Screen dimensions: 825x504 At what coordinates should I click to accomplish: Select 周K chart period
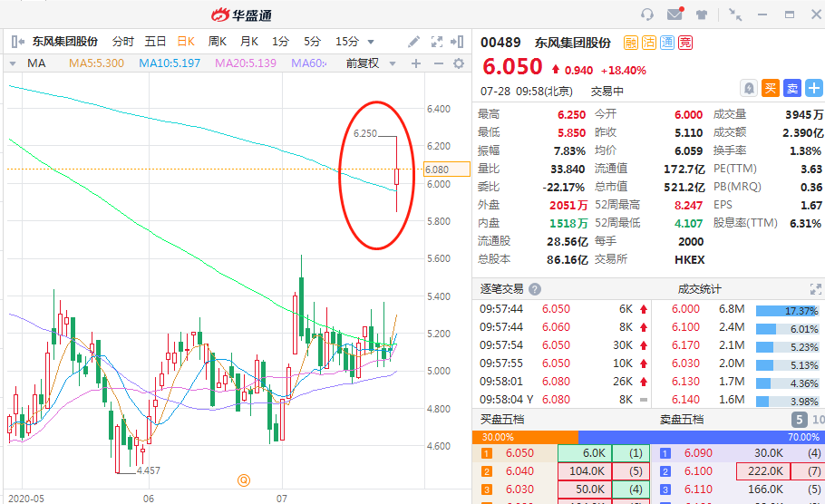point(218,42)
